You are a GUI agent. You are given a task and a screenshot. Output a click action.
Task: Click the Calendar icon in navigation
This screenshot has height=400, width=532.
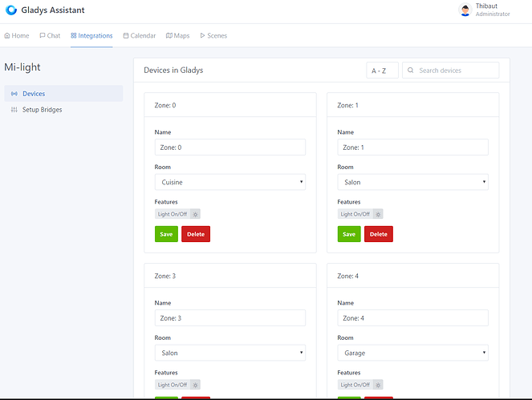pos(126,35)
